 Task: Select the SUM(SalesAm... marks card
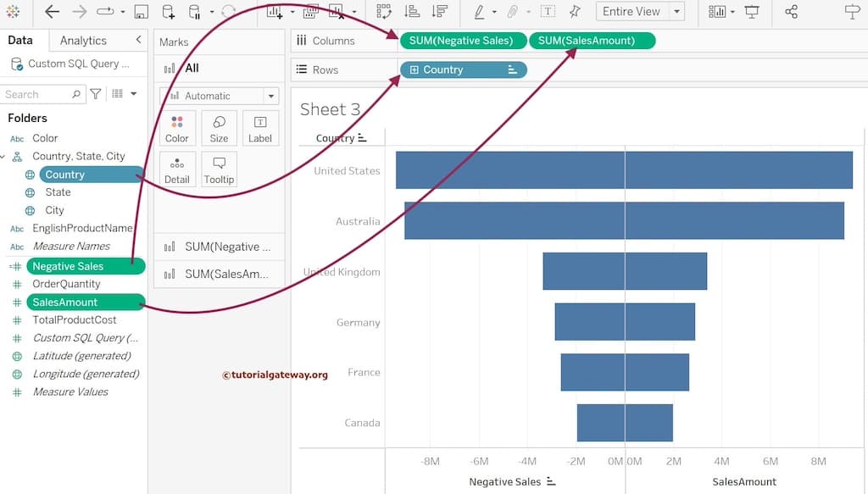(220, 274)
